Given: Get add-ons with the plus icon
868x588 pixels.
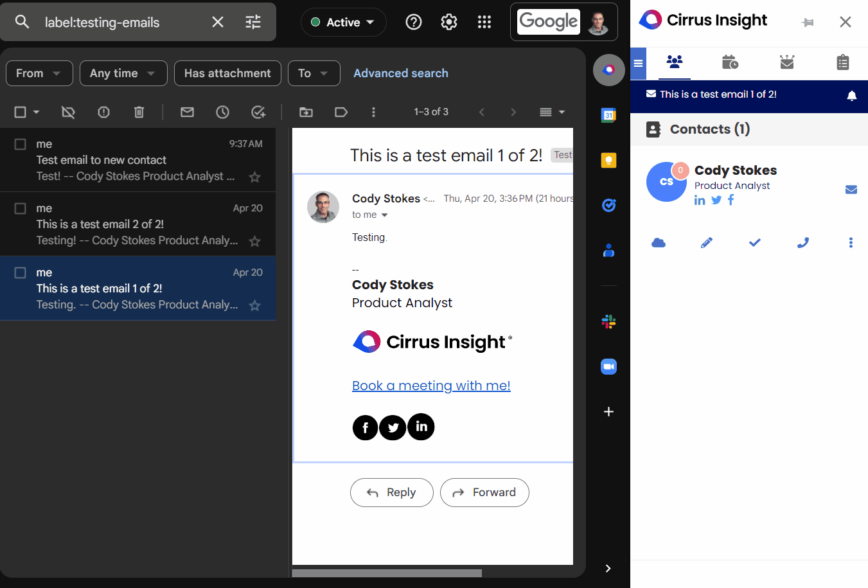Looking at the screenshot, I should pos(609,411).
